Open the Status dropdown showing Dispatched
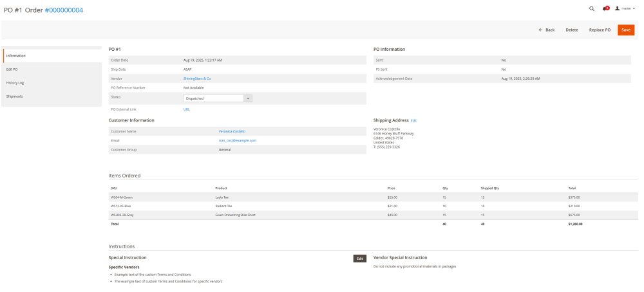Viewport: 644px width, 292px height. click(218, 98)
